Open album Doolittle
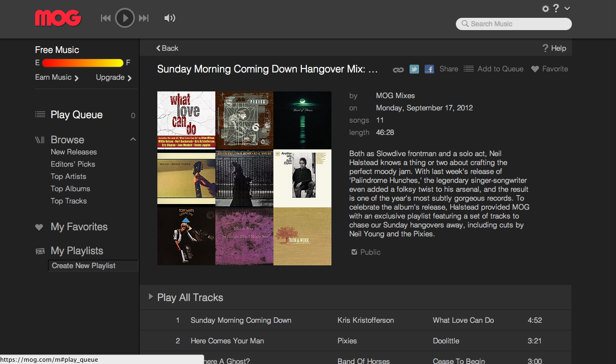This screenshot has width=616, height=364. point(446,341)
